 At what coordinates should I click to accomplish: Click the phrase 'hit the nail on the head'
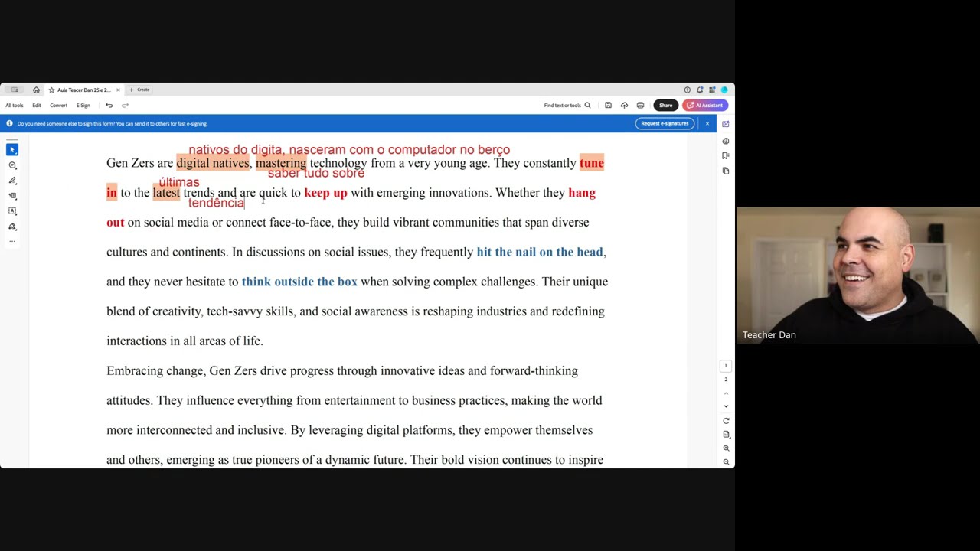pyautogui.click(x=540, y=252)
